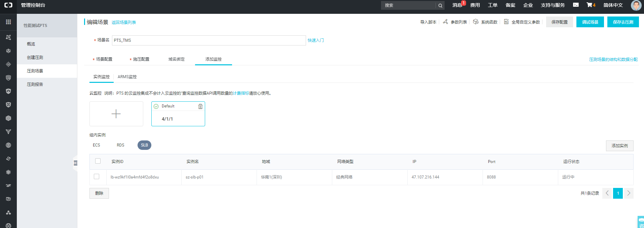
Task: Click the search magnifier icon
Action: (x=440, y=5)
